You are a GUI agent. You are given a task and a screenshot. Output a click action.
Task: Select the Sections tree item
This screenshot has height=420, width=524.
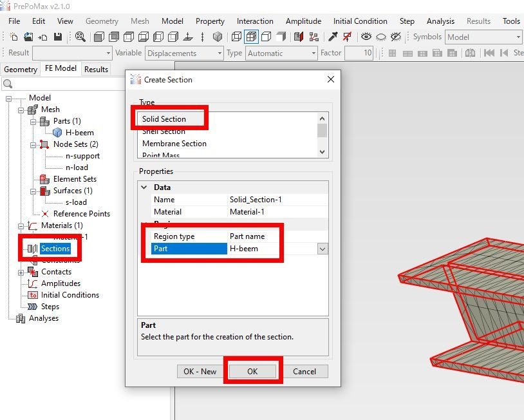(55, 249)
